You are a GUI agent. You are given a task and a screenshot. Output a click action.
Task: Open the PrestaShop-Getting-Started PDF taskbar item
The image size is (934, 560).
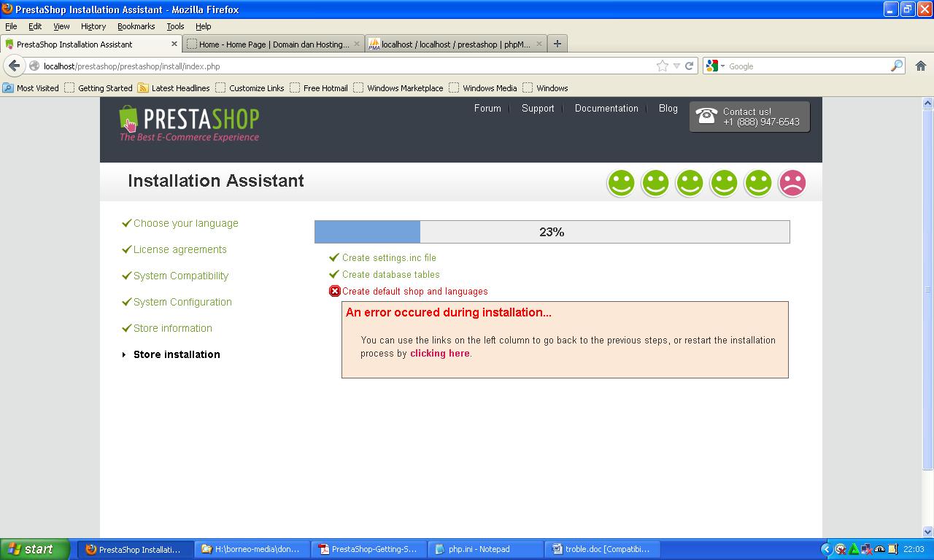(368, 549)
